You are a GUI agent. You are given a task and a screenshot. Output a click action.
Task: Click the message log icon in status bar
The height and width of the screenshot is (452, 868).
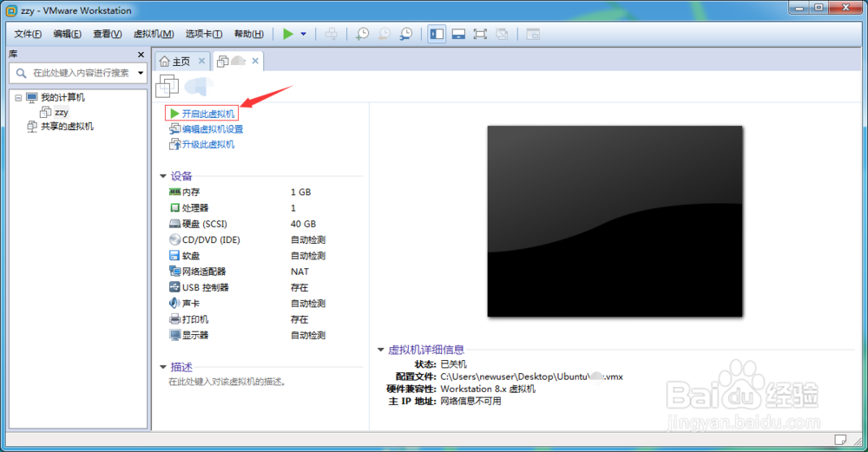[x=840, y=439]
